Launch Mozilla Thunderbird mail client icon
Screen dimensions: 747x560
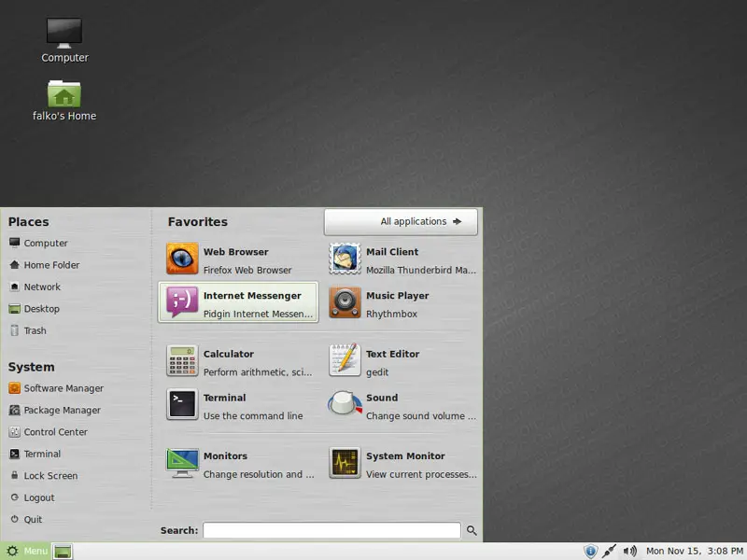345,259
